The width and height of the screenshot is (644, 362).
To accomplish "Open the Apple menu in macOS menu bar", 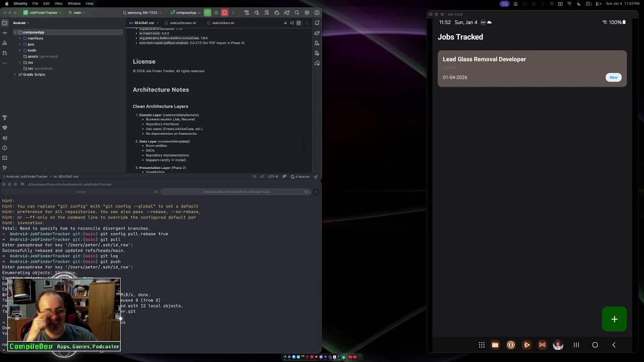I will pyautogui.click(x=6, y=4).
